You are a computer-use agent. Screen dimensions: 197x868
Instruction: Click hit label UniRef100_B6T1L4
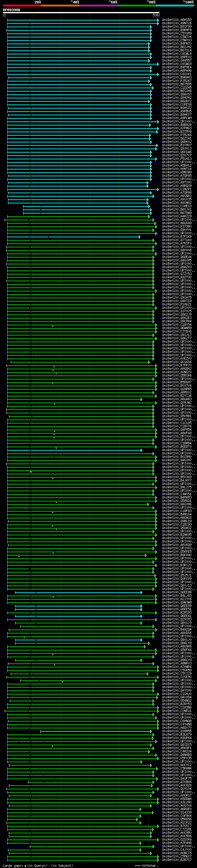pos(177,50)
